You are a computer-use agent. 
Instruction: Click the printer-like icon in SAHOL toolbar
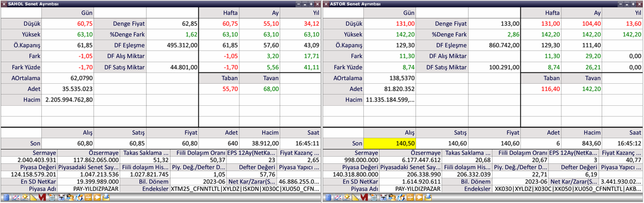pos(61,197)
